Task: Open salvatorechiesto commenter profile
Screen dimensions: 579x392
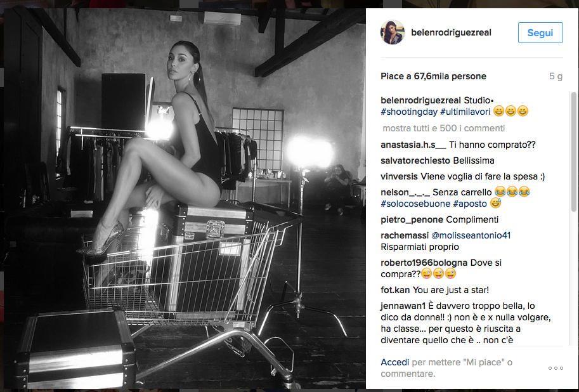Action: pyautogui.click(x=415, y=160)
